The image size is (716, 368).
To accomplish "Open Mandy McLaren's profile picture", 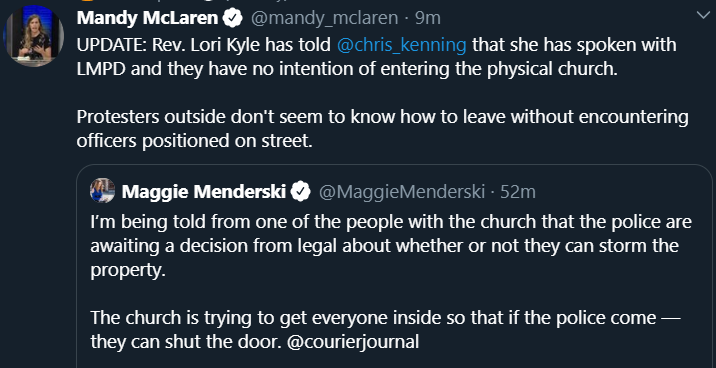I will (33, 36).
